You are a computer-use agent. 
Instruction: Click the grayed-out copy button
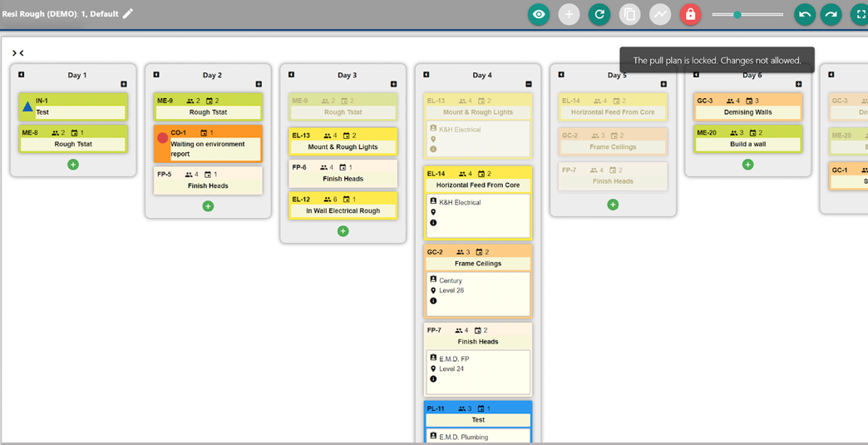(x=629, y=14)
